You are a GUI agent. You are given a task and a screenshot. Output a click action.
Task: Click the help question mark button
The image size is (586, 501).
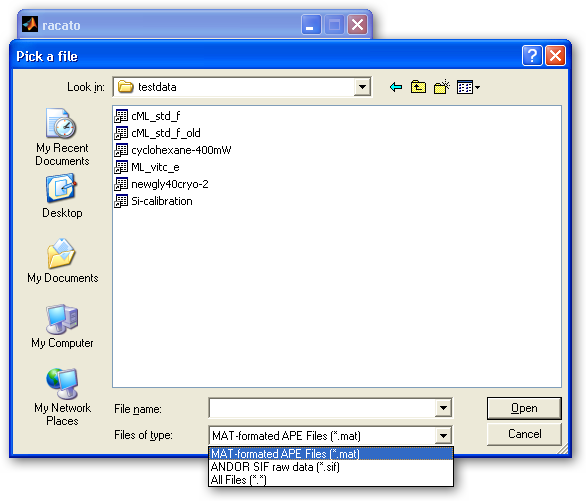click(x=532, y=56)
